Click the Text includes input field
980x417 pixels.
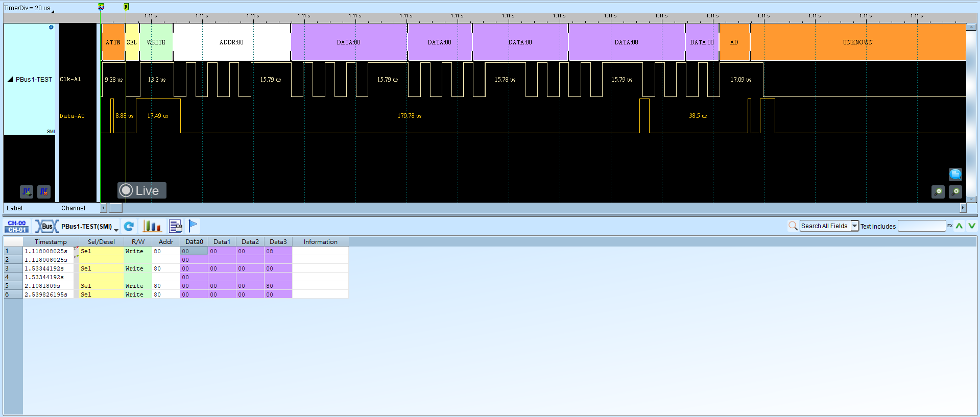click(x=922, y=226)
